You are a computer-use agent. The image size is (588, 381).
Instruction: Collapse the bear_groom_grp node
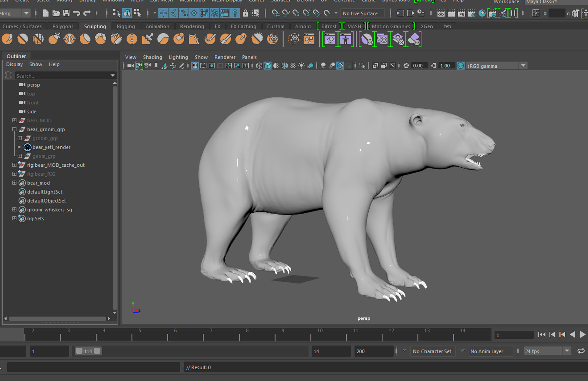click(x=14, y=129)
